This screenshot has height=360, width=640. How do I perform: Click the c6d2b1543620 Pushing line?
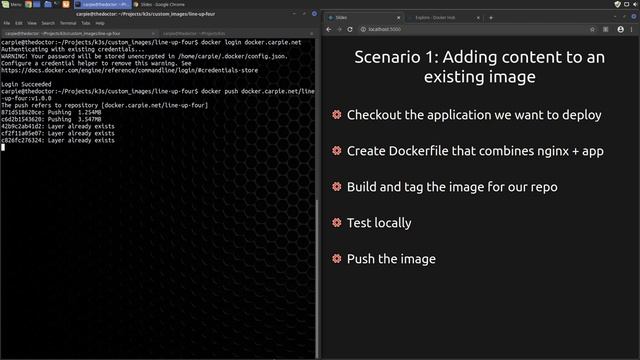click(x=51, y=119)
